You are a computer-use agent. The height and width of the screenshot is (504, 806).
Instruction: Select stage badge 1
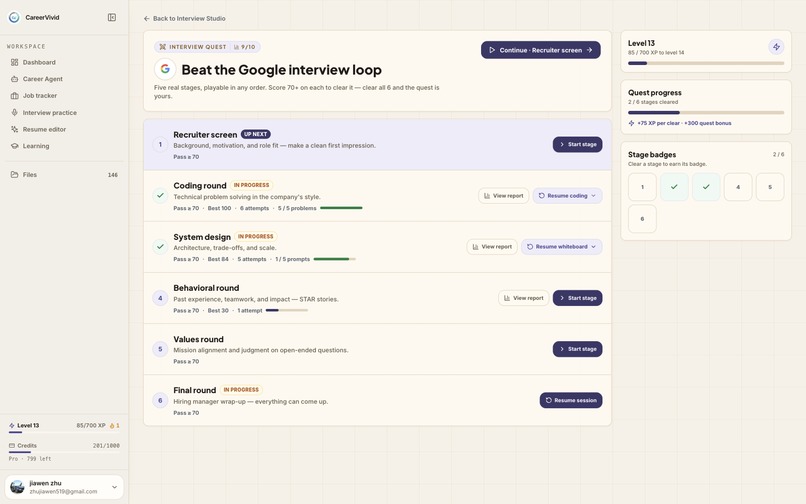point(642,187)
